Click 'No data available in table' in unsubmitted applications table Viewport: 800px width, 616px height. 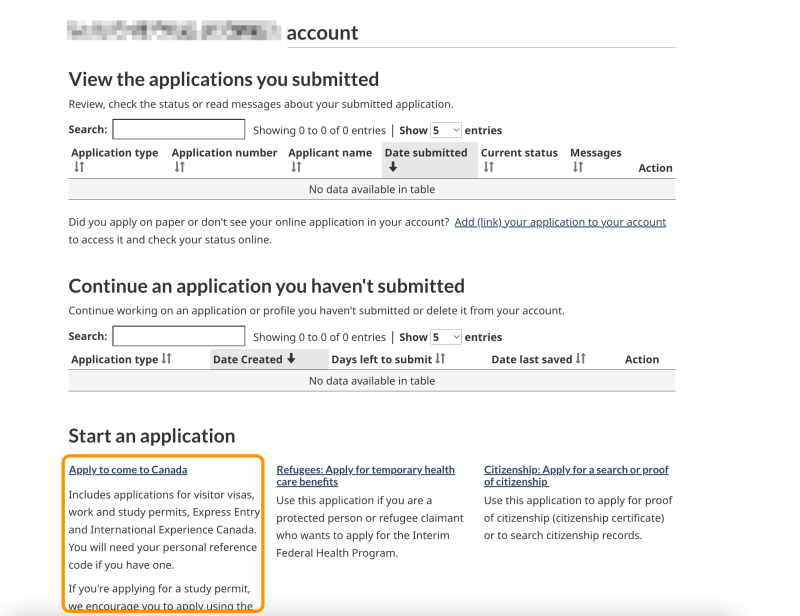pos(372,381)
